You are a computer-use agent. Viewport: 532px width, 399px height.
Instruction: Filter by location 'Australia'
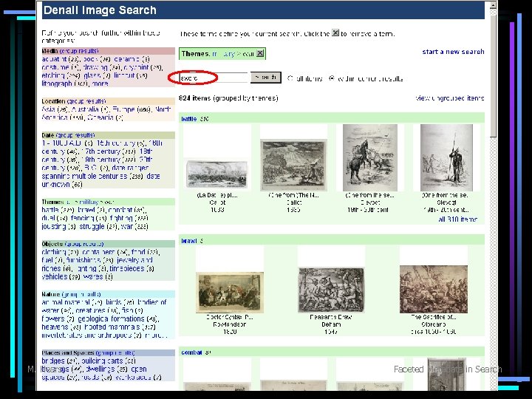click(x=85, y=109)
